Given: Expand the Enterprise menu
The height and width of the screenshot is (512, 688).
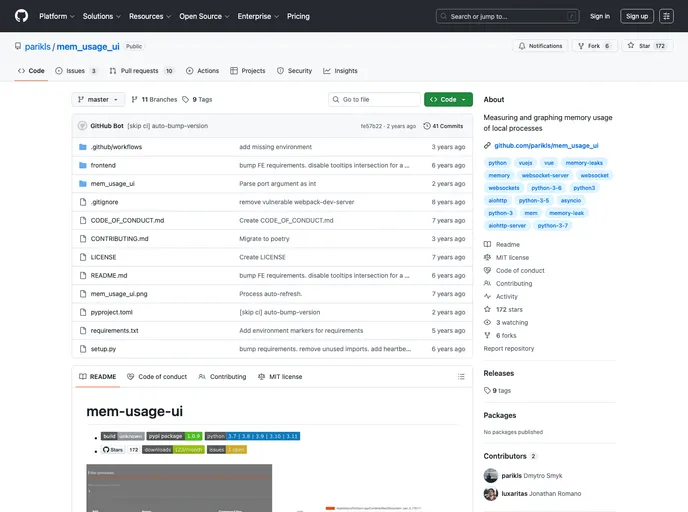Looking at the screenshot, I should point(258,16).
